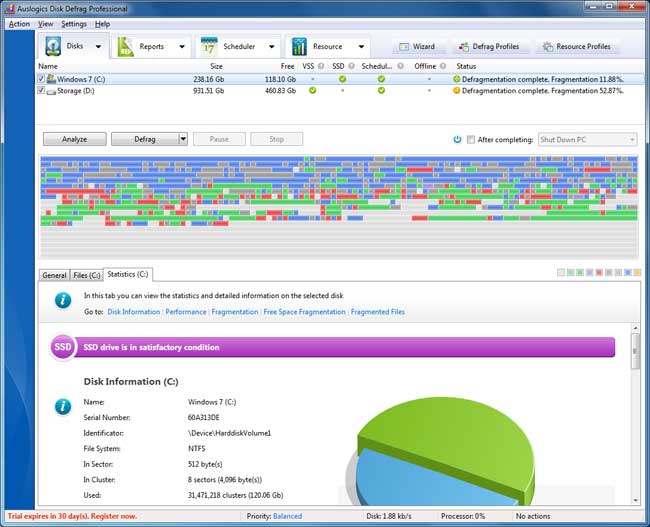Enable the After completing checkbox
650x527 pixels.
point(471,140)
